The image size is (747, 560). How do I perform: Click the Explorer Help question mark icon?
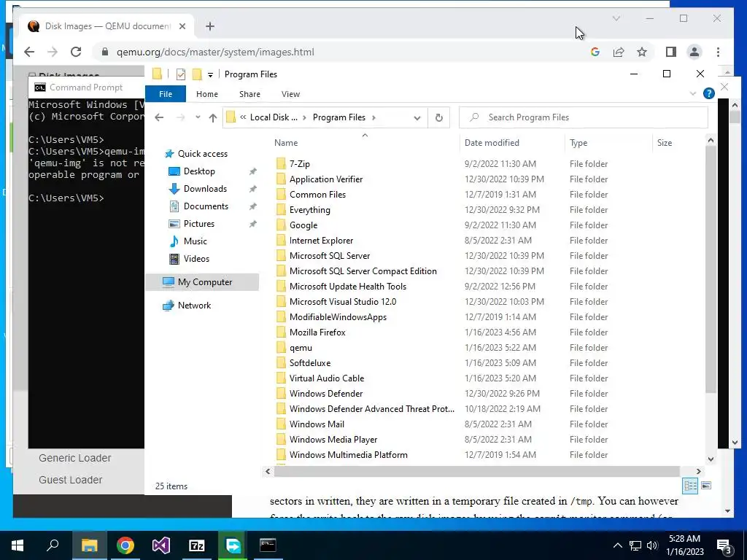(x=708, y=94)
